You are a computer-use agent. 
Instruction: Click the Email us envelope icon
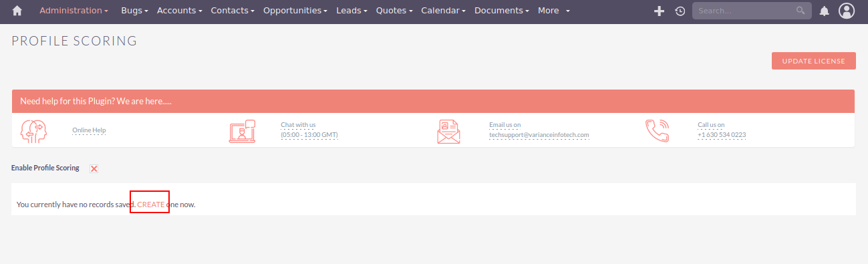coord(449,131)
